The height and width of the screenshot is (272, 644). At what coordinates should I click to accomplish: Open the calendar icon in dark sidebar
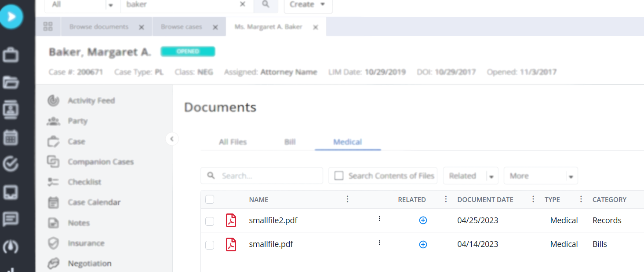[11, 137]
